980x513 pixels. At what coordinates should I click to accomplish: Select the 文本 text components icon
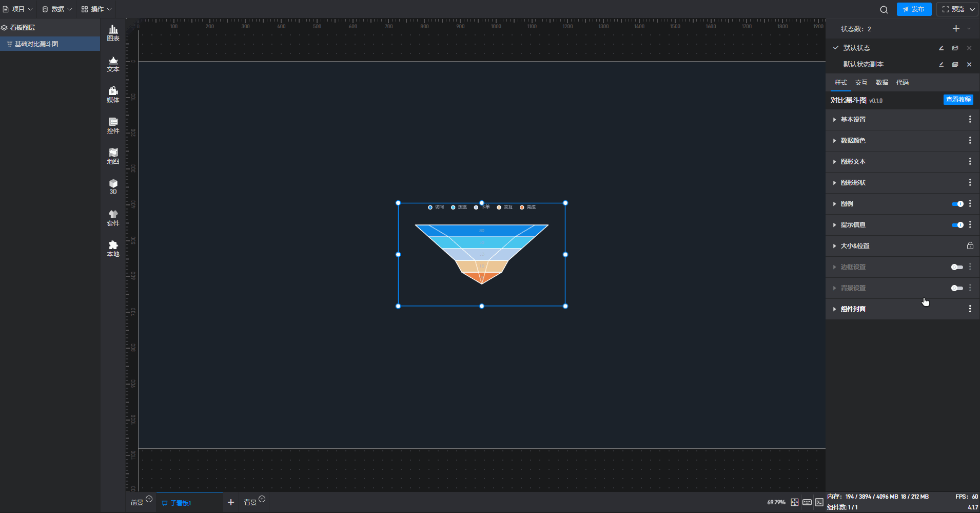point(113,64)
